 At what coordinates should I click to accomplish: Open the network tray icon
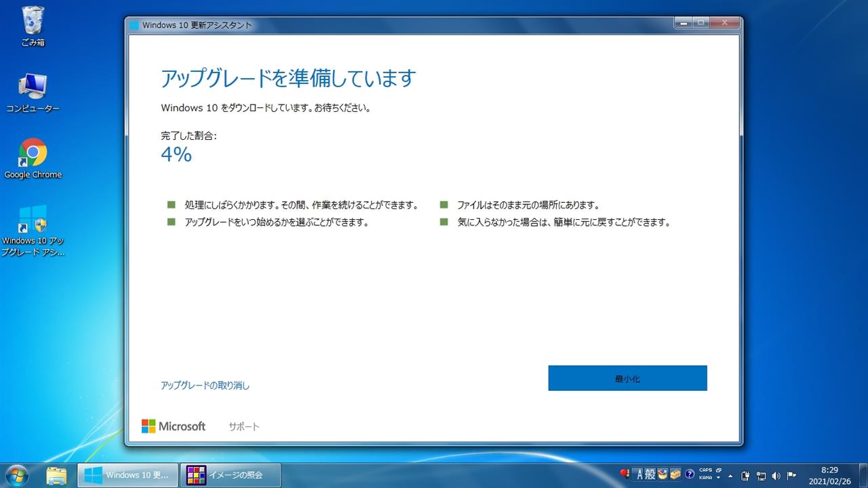tap(761, 476)
